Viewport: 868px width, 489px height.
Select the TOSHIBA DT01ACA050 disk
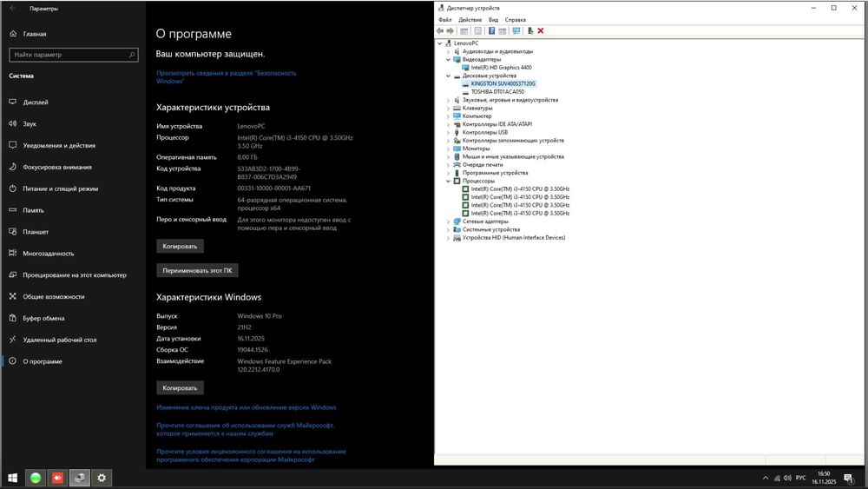coord(497,92)
